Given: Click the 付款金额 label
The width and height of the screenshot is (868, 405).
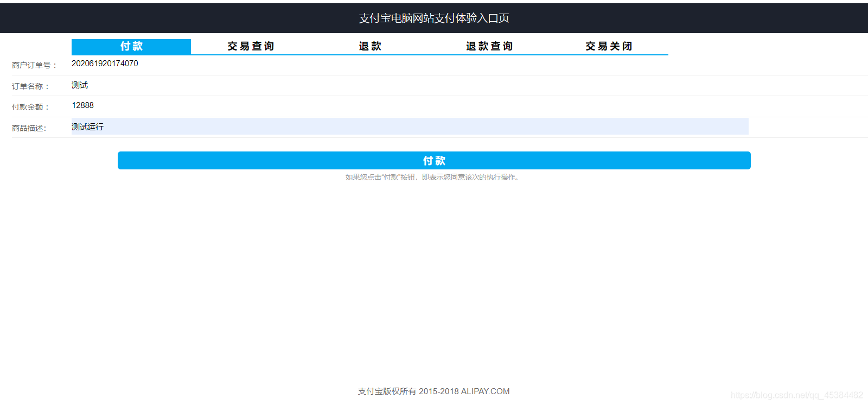Looking at the screenshot, I should (31, 107).
